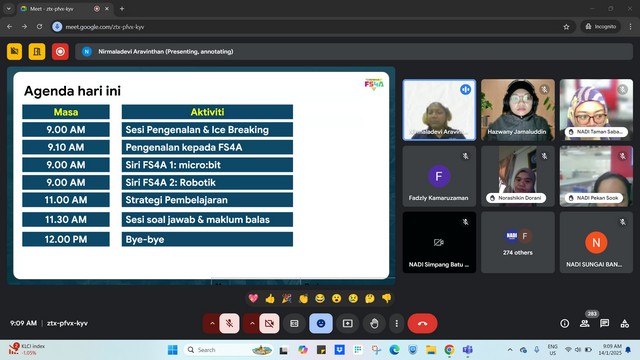Screen dimensions: 640x360
Task: Open a new browser tab
Action: pyautogui.click(x=122, y=9)
